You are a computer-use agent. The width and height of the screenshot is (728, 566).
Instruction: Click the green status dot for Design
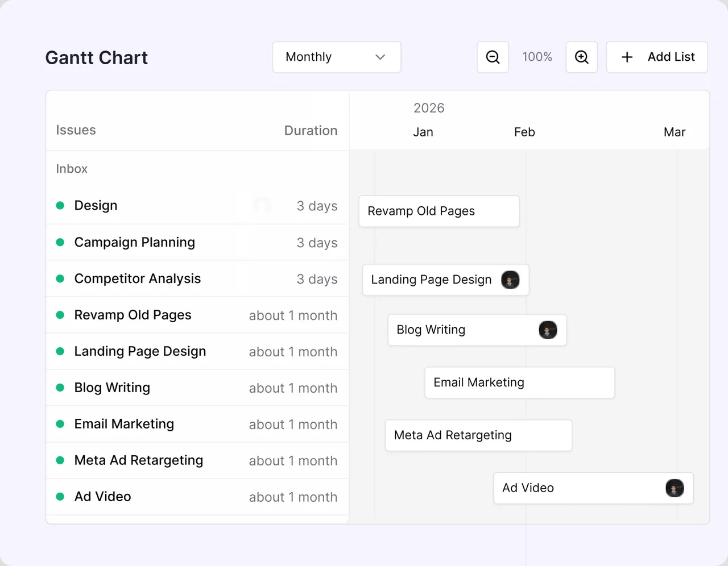click(x=60, y=206)
